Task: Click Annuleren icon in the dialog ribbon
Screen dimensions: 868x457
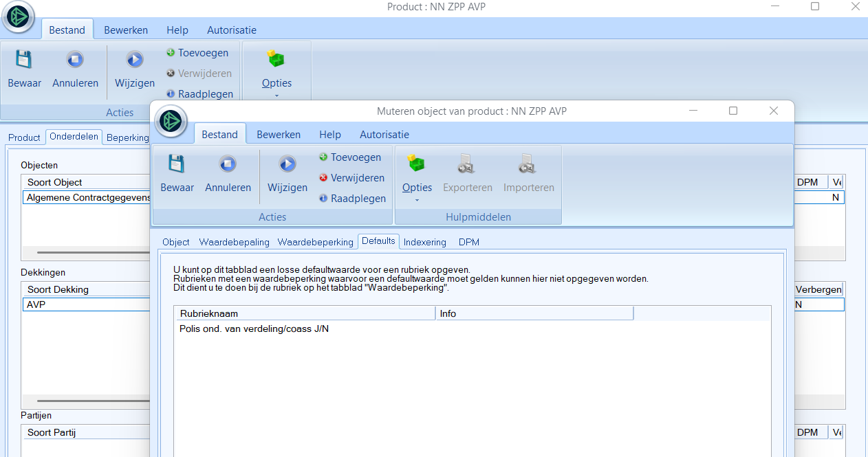Action: point(228,165)
